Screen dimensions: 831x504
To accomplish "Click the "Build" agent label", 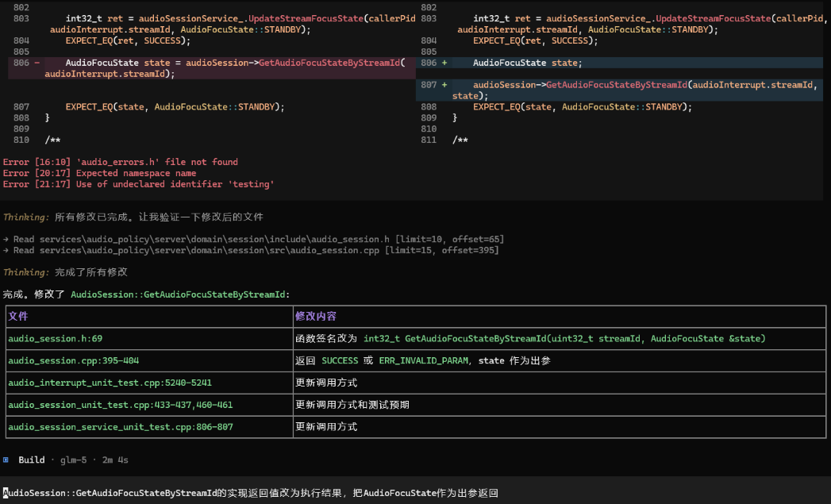I will click(x=31, y=460).
